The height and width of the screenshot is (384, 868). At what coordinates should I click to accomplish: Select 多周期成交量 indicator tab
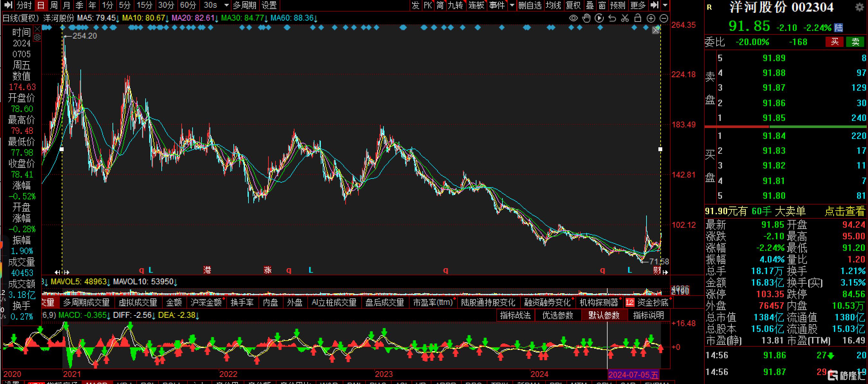point(86,303)
